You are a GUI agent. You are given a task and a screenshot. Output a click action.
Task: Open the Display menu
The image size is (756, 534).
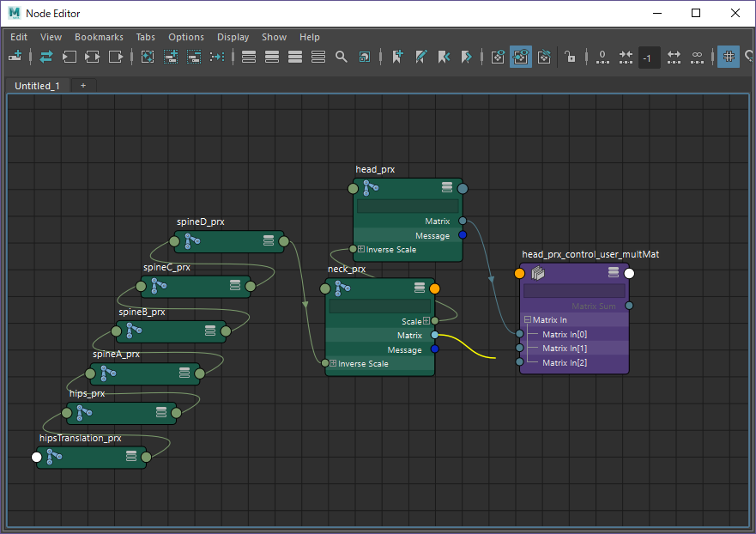click(x=233, y=37)
